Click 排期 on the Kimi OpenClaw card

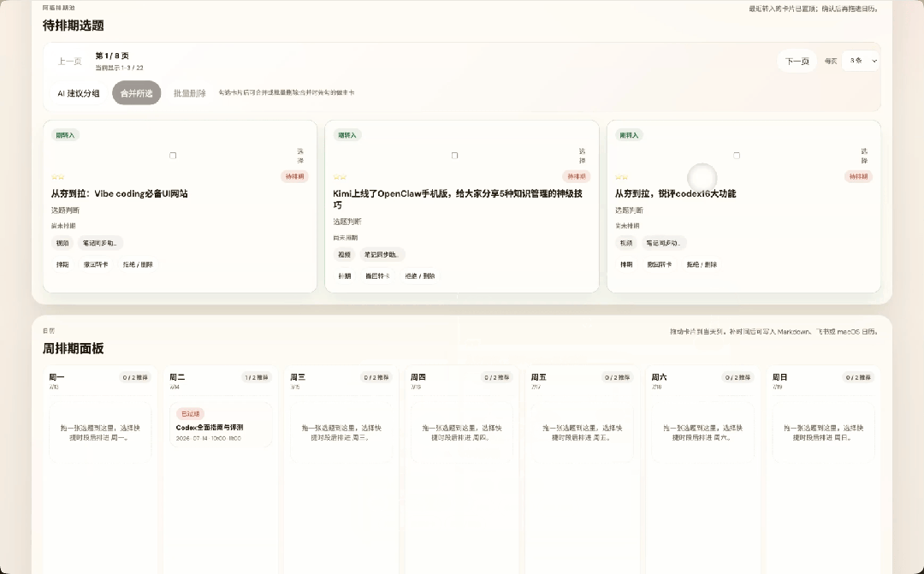click(345, 275)
